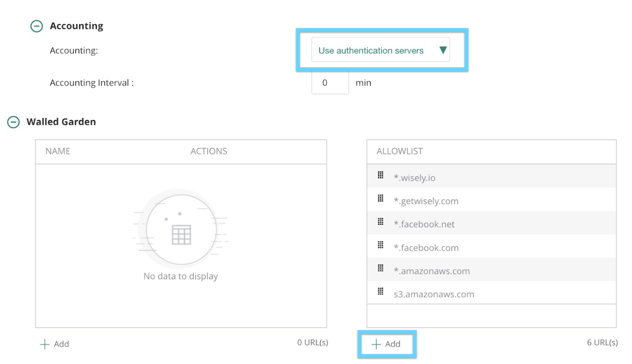This screenshot has width=632, height=364.
Task: Click drag handle icon beside *.amazonaws.com
Action: click(380, 268)
